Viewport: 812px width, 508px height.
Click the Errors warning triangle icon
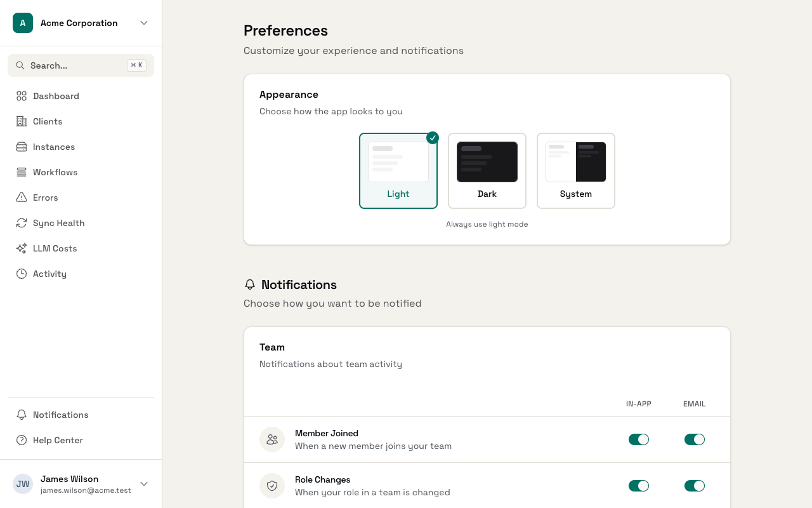(22, 197)
